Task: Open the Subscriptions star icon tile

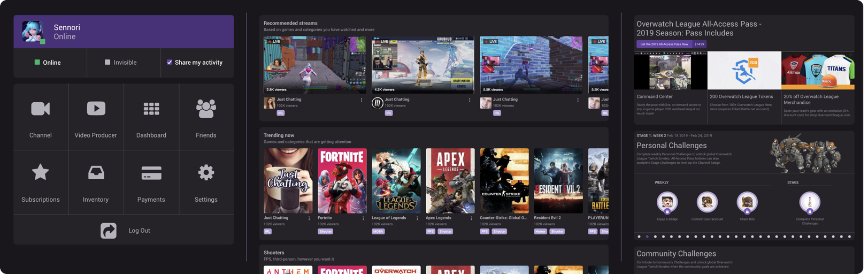Action: pos(41,182)
